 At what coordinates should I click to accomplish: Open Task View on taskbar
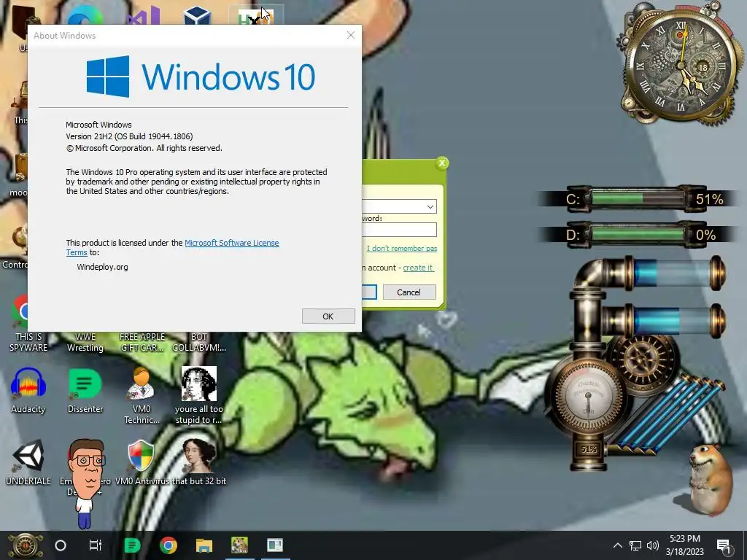coord(96,545)
